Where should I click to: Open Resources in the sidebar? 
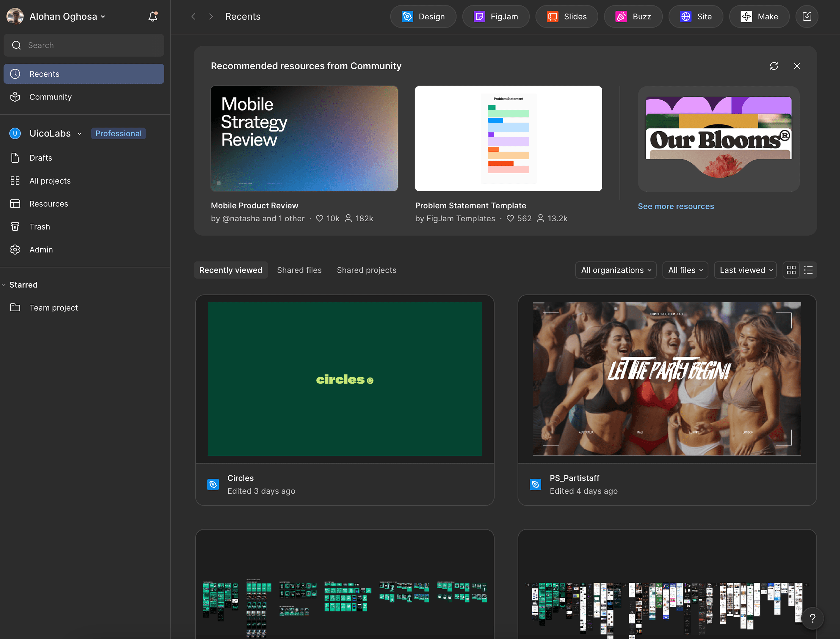click(84, 204)
